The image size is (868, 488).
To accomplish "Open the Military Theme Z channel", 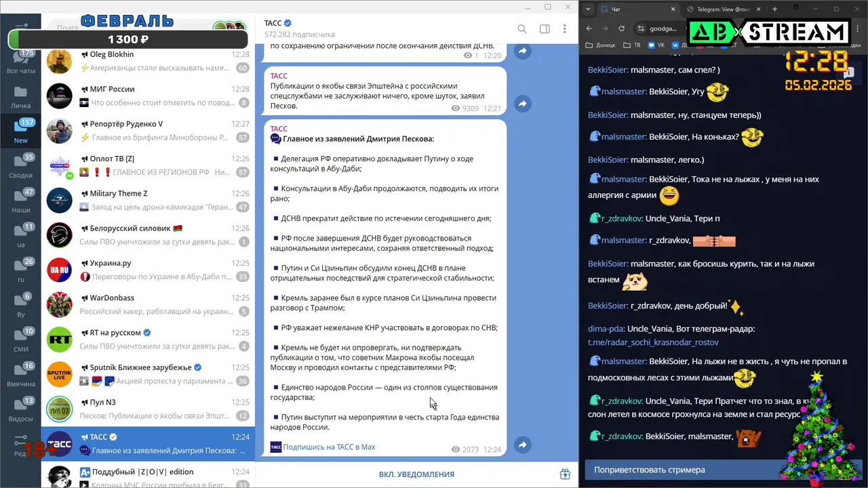I will [x=148, y=200].
